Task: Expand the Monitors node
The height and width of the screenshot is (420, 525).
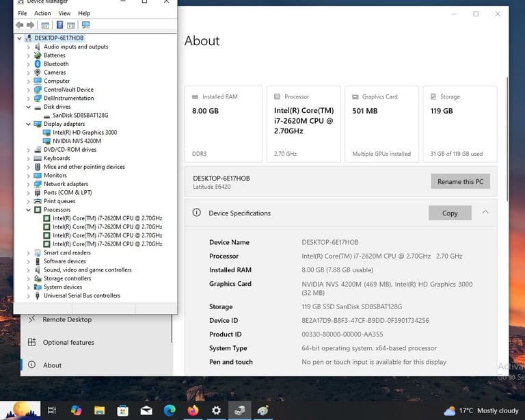Action: (x=29, y=176)
